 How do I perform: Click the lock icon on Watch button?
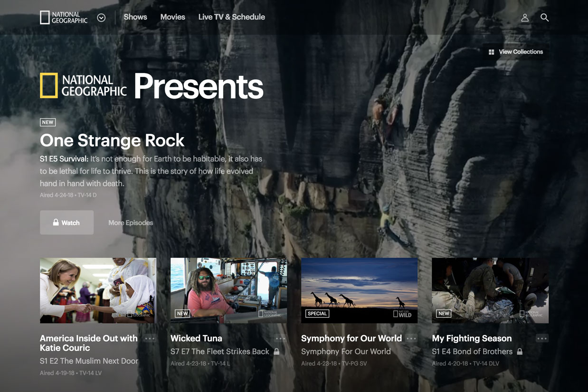56,223
